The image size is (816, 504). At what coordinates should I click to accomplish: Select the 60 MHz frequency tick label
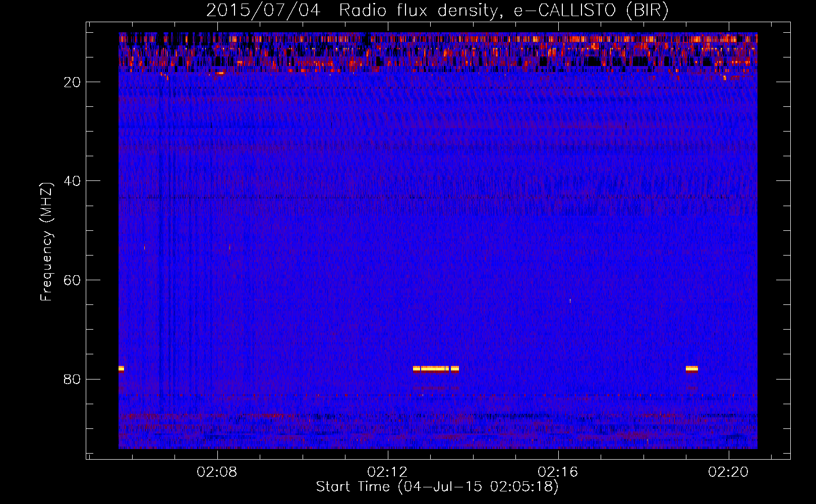(73, 280)
